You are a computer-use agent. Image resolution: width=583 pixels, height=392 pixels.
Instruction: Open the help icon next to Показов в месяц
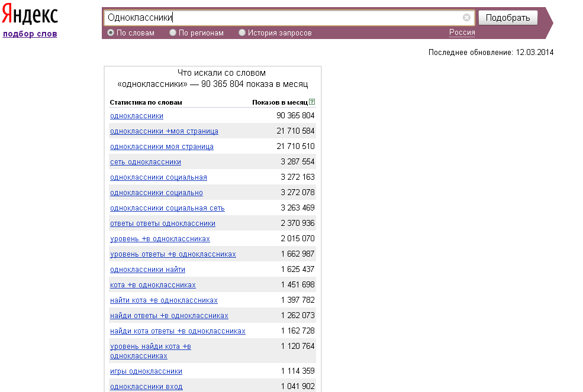tap(312, 102)
